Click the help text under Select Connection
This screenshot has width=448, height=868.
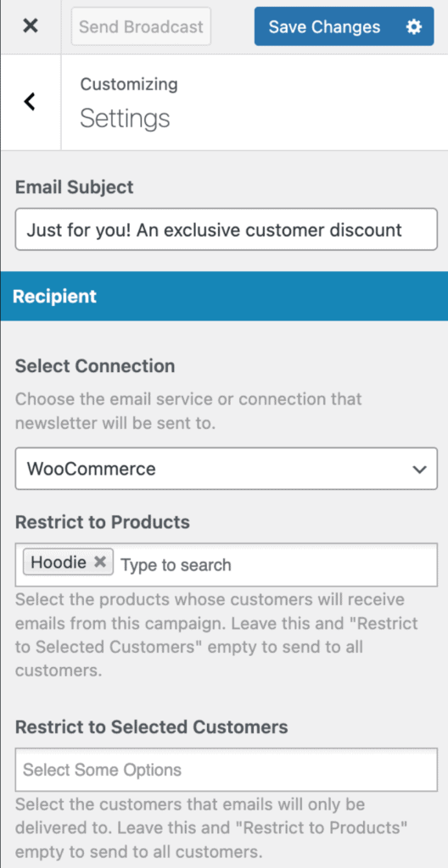188,411
